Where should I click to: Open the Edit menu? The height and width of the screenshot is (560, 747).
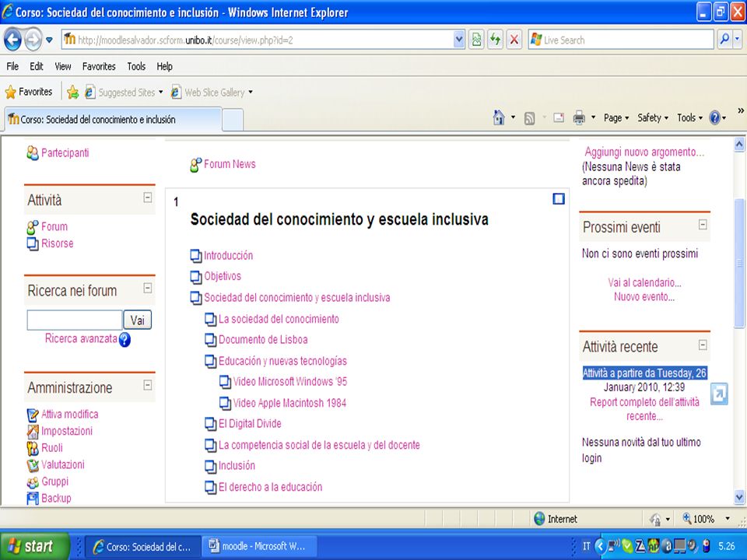37,66
